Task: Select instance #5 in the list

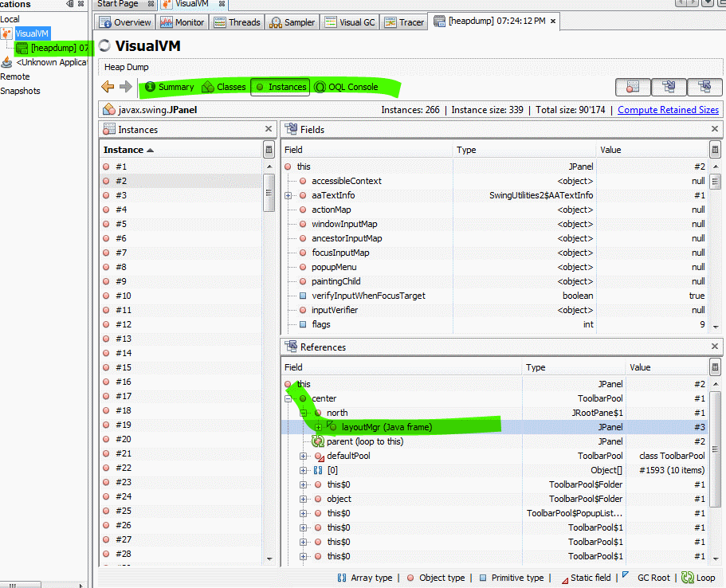Action: [181, 224]
